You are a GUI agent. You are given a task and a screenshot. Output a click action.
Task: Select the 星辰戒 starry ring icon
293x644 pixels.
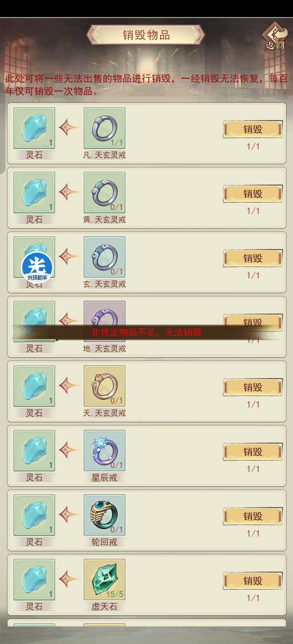click(104, 450)
